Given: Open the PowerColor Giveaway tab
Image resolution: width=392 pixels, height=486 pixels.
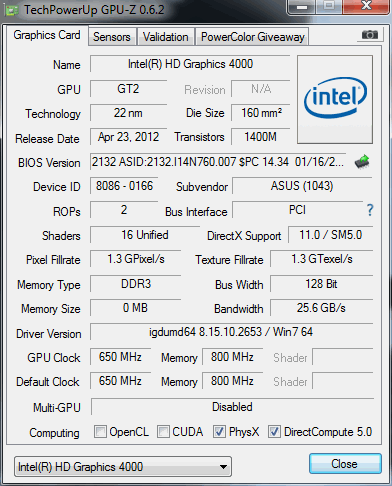Looking at the screenshot, I should click(x=253, y=37).
